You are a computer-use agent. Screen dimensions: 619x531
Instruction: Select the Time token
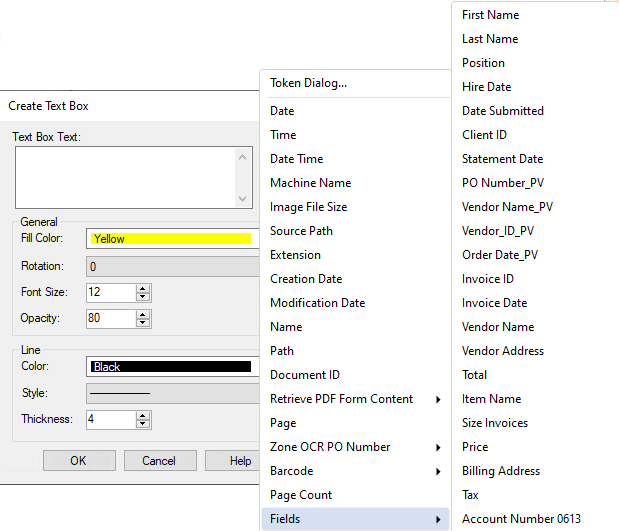coord(355,135)
